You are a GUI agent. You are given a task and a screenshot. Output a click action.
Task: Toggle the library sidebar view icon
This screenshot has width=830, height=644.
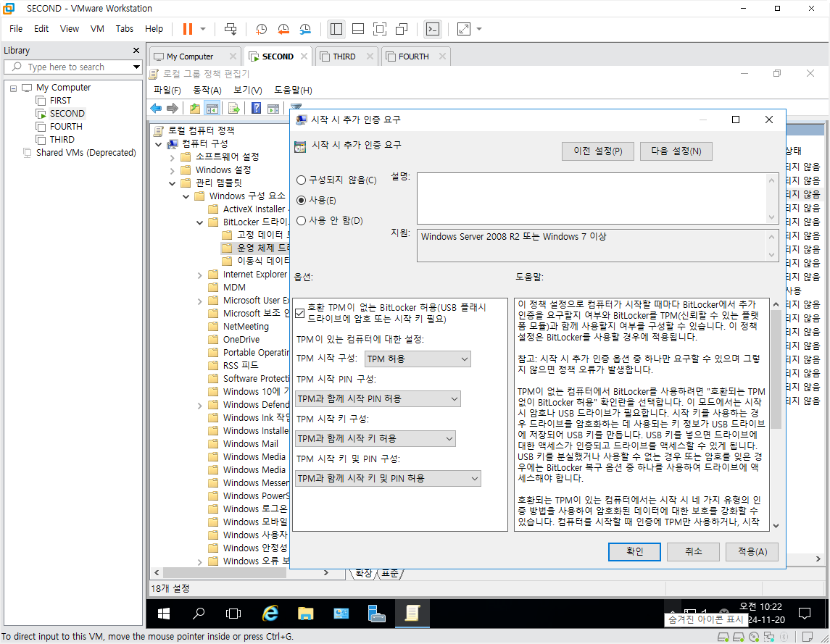[336, 29]
